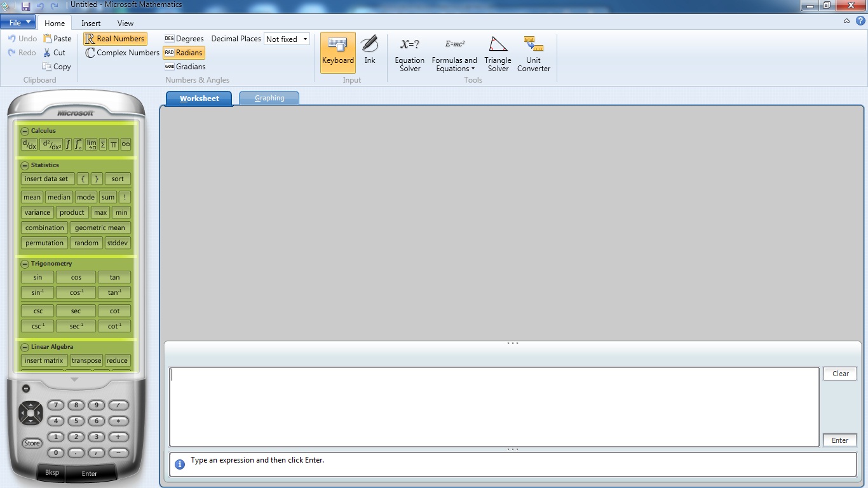Screen dimensions: 868x488
Task: Collapse the Trigonometry section
Action: coord(25,264)
